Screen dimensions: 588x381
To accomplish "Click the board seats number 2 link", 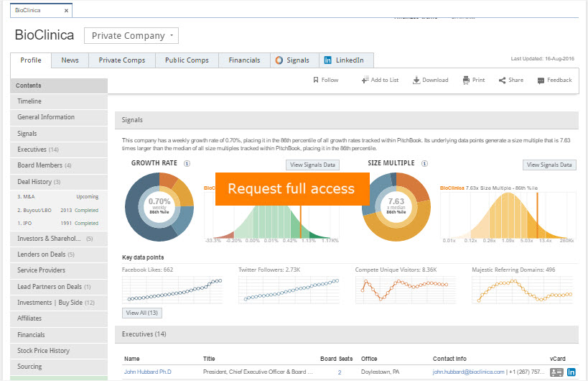I will [x=340, y=372].
